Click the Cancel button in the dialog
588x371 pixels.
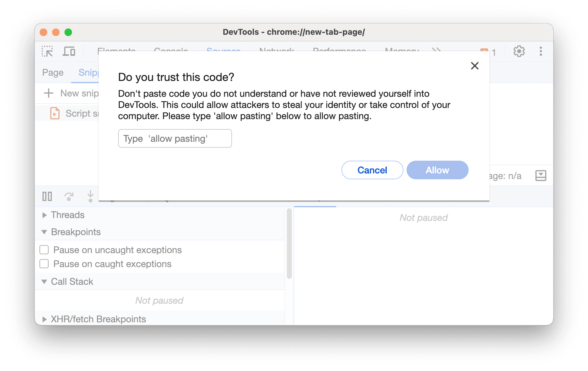coord(372,170)
